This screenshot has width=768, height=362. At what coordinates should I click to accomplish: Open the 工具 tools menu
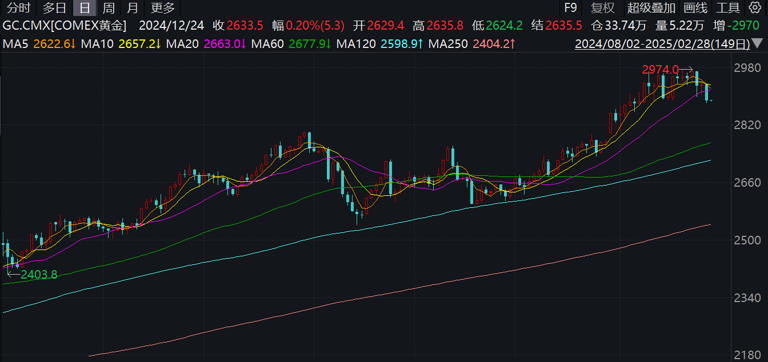[x=728, y=8]
